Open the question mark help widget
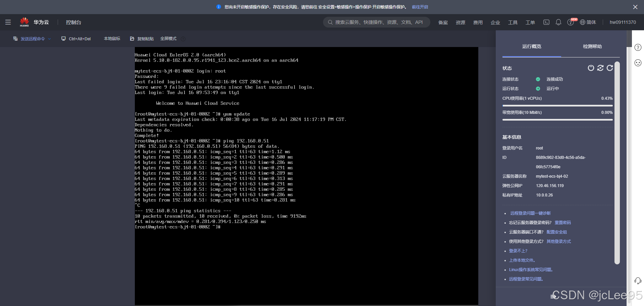 click(638, 47)
